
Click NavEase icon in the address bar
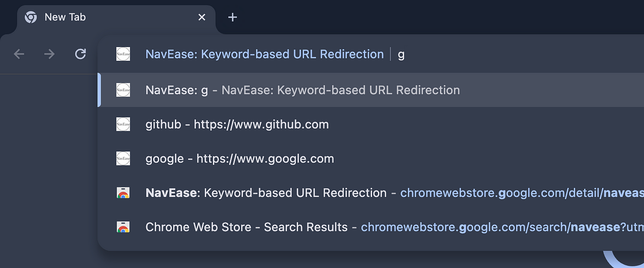coord(123,54)
